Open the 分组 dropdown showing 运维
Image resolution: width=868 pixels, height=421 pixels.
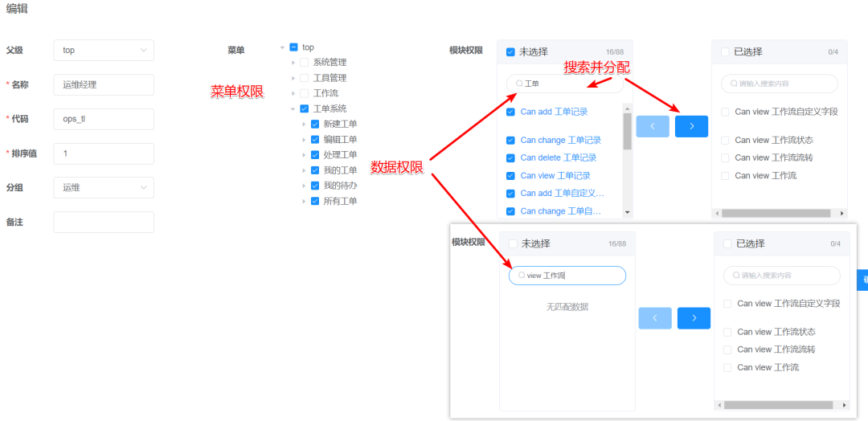(x=104, y=187)
